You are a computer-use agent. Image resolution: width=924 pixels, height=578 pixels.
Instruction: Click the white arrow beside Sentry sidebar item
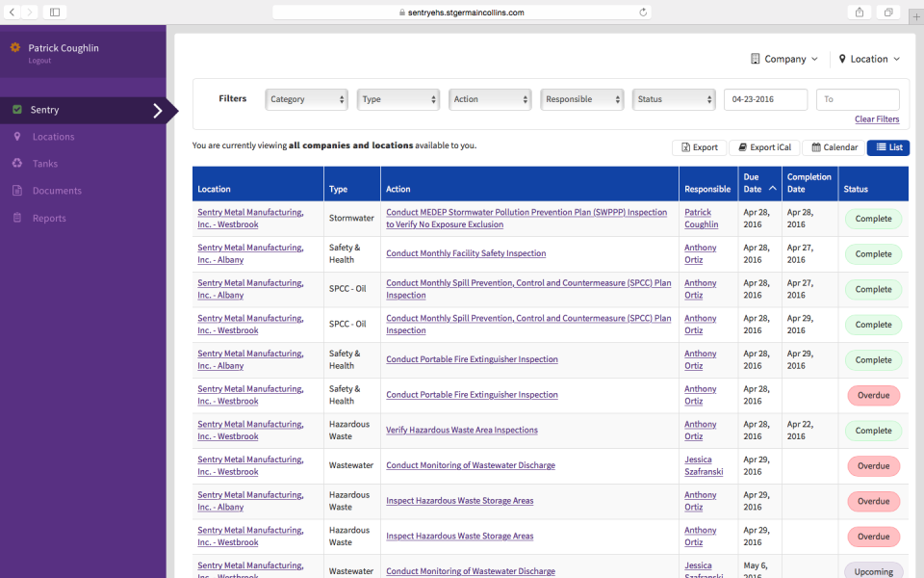[x=157, y=110]
